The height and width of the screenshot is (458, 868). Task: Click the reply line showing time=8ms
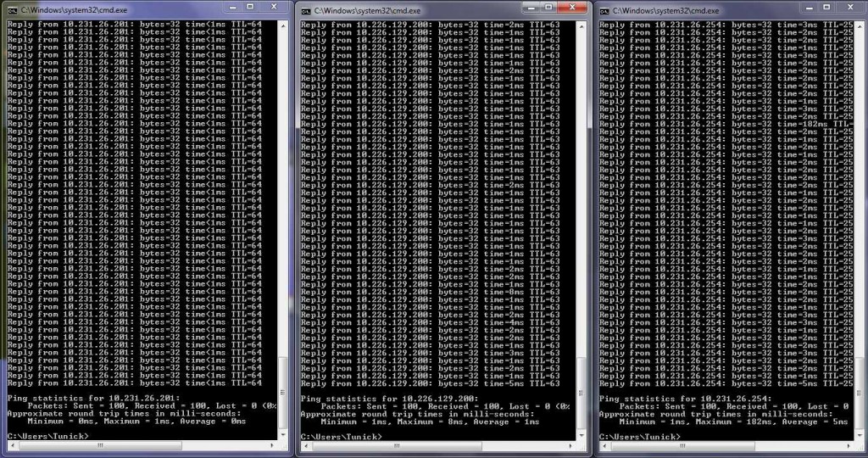[x=431, y=292]
